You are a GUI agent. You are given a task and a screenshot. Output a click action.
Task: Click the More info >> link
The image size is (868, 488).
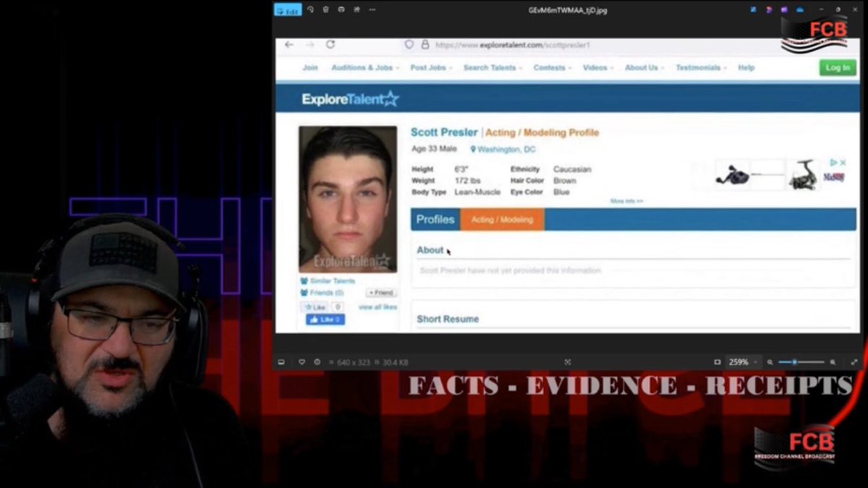coord(626,201)
